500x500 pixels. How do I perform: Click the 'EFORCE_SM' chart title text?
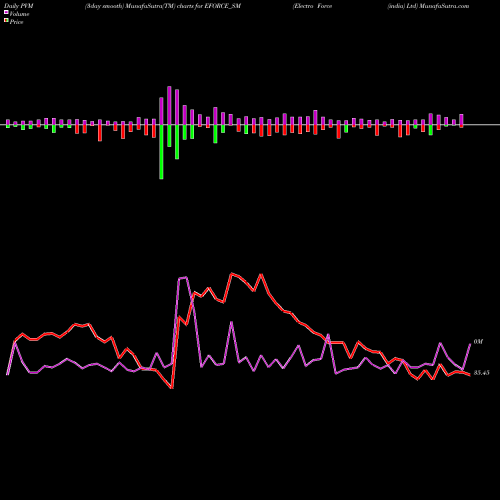(222, 6)
